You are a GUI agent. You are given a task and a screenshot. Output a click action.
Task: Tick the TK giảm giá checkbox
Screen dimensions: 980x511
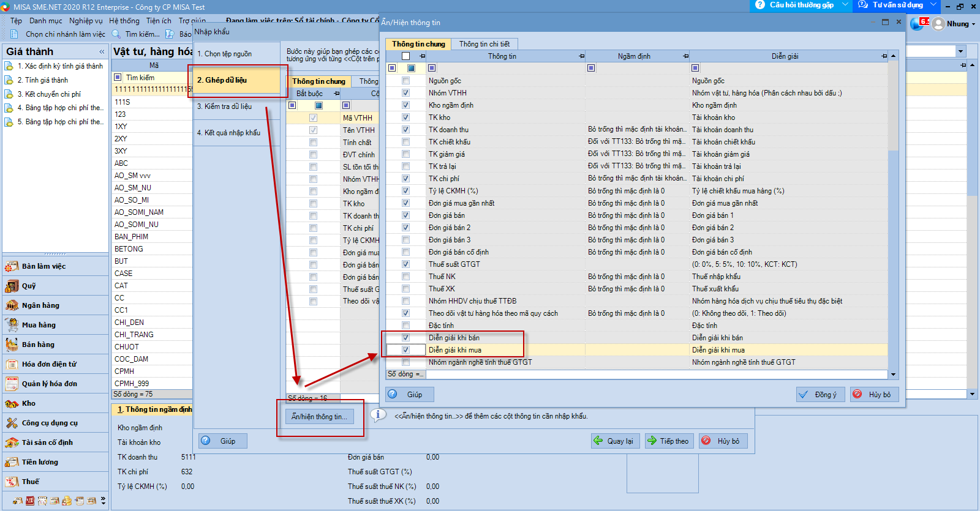click(405, 154)
